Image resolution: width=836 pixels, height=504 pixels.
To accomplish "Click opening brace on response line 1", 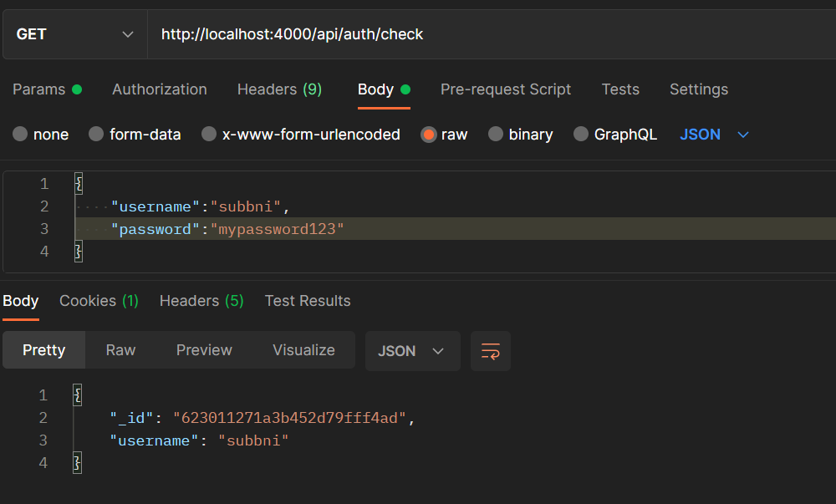I will click(77, 395).
